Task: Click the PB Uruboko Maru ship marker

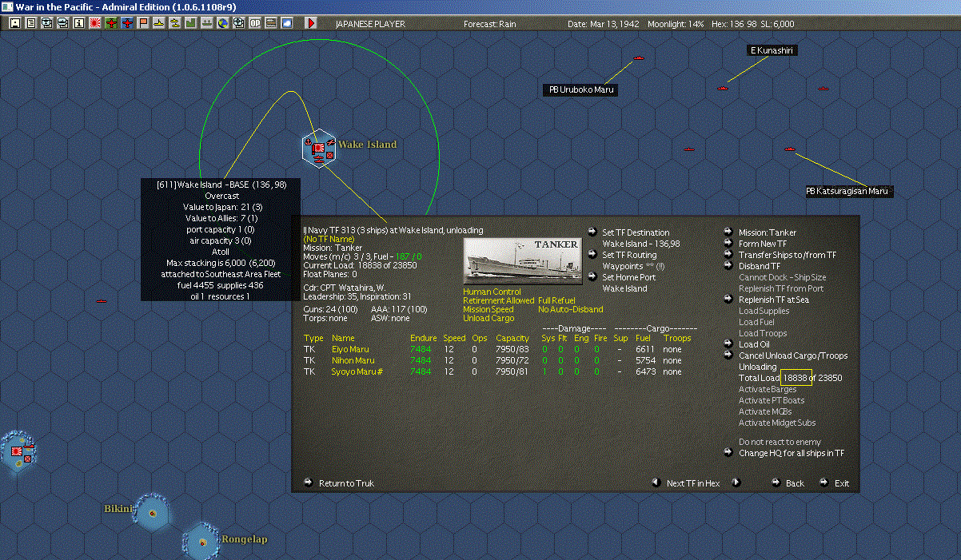Action: (638, 58)
